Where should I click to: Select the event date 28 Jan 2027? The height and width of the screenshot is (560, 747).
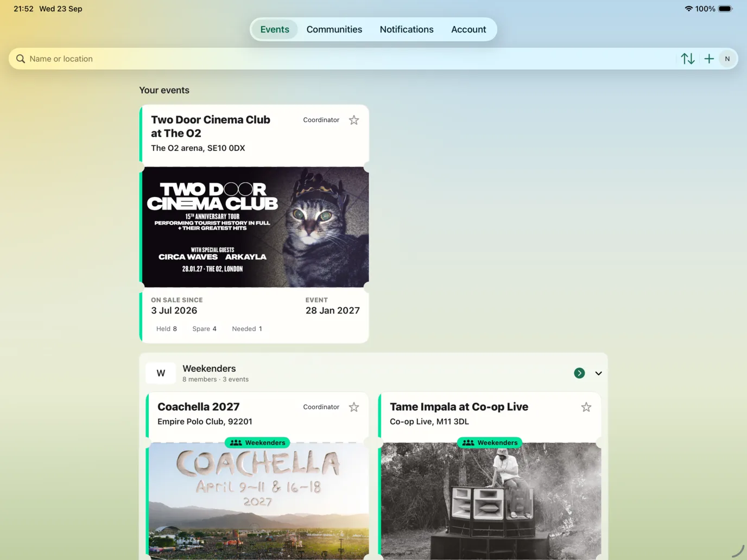click(333, 310)
